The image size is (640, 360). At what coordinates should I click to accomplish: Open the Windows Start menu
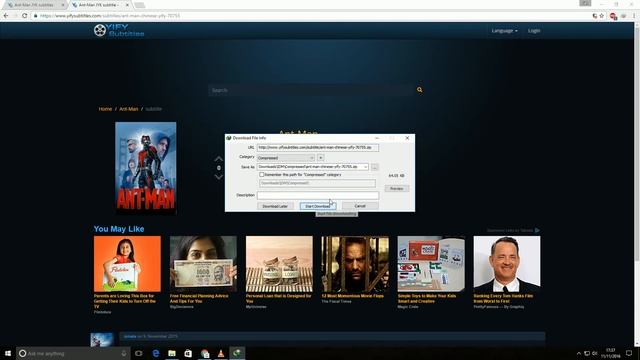click(x=8, y=353)
